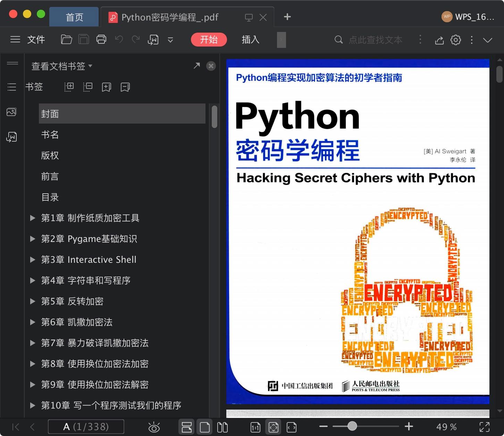504x436 pixels.
Task: Click the undo arrow icon
Action: [119, 40]
